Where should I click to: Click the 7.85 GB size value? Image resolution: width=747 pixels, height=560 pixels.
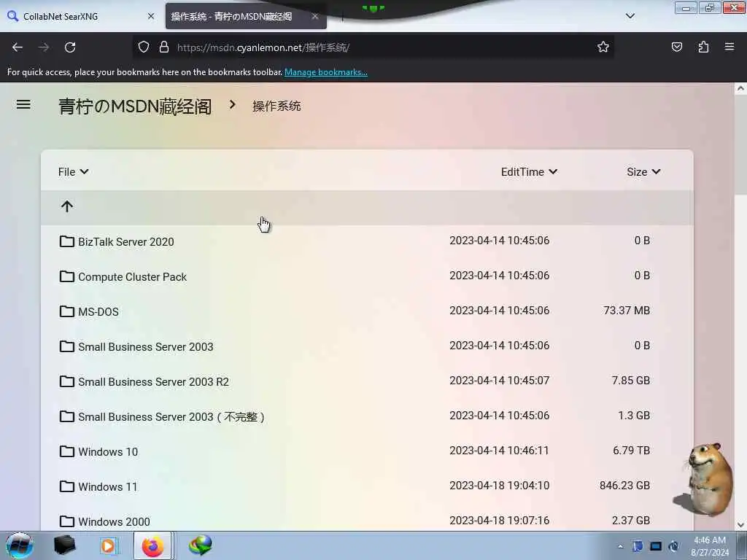click(631, 381)
